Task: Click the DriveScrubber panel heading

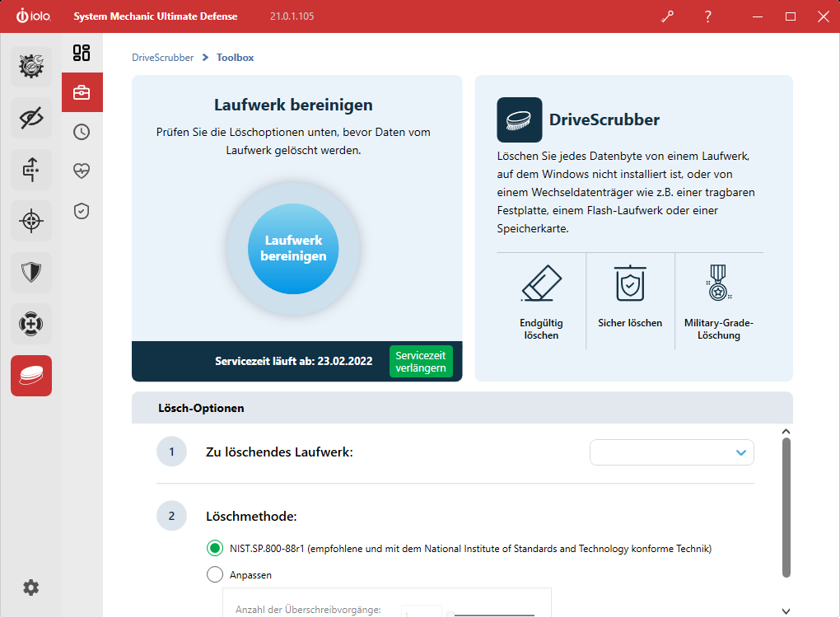Action: pos(604,119)
